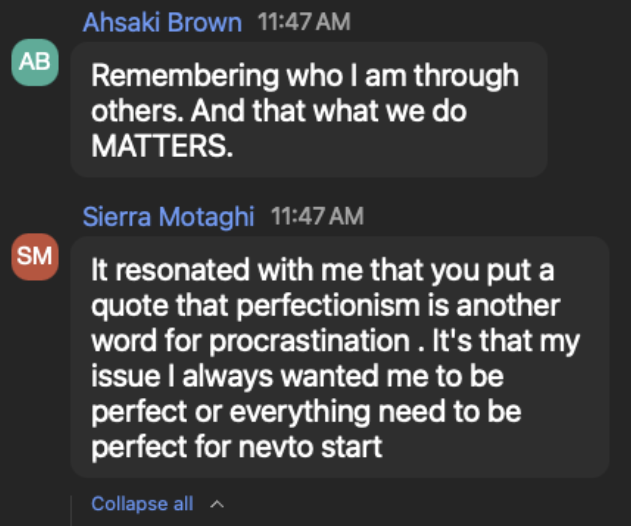Click the first name Ahsaki in header

122,22
